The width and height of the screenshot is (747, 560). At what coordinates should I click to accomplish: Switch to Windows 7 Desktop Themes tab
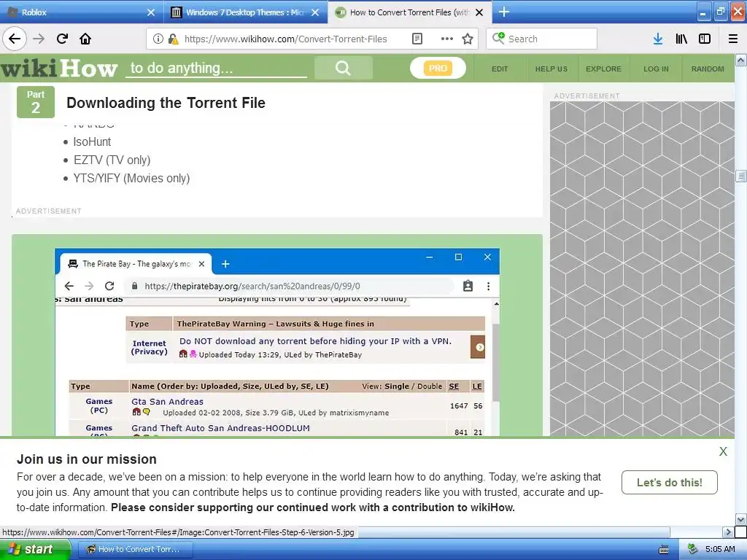245,12
